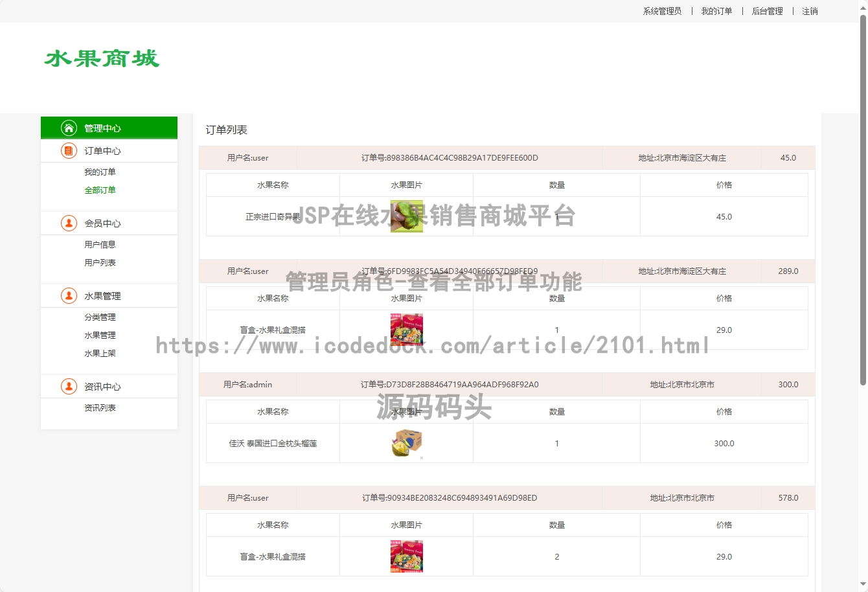Image resolution: width=868 pixels, height=592 pixels.
Task: Click the 订单列表 heading
Action: pyautogui.click(x=226, y=130)
